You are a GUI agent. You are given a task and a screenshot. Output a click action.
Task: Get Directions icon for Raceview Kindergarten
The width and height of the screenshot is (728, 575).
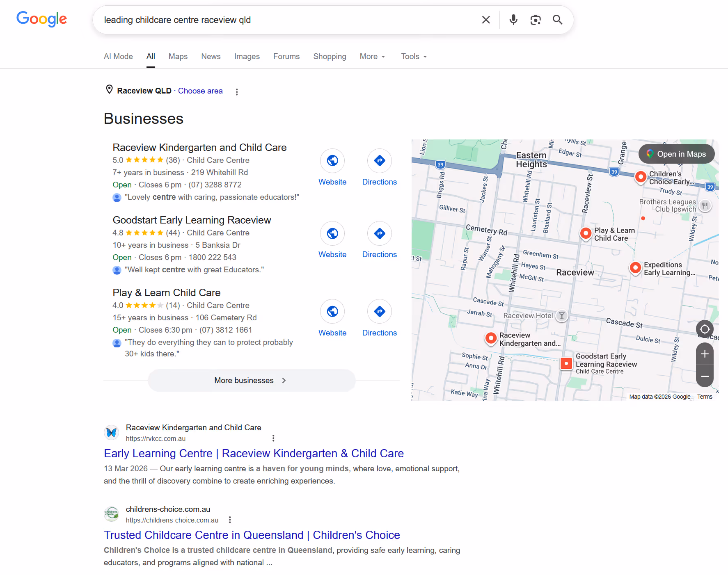click(380, 160)
